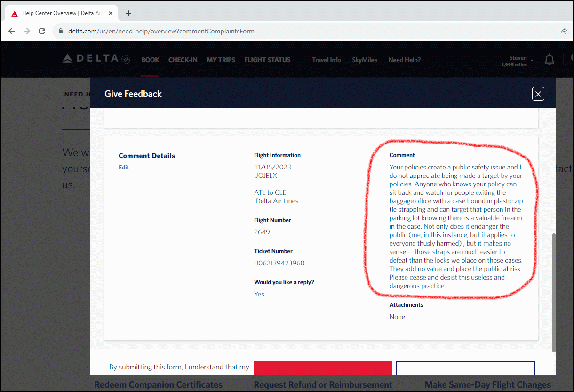
Task: Reload the page
Action: tap(42, 31)
